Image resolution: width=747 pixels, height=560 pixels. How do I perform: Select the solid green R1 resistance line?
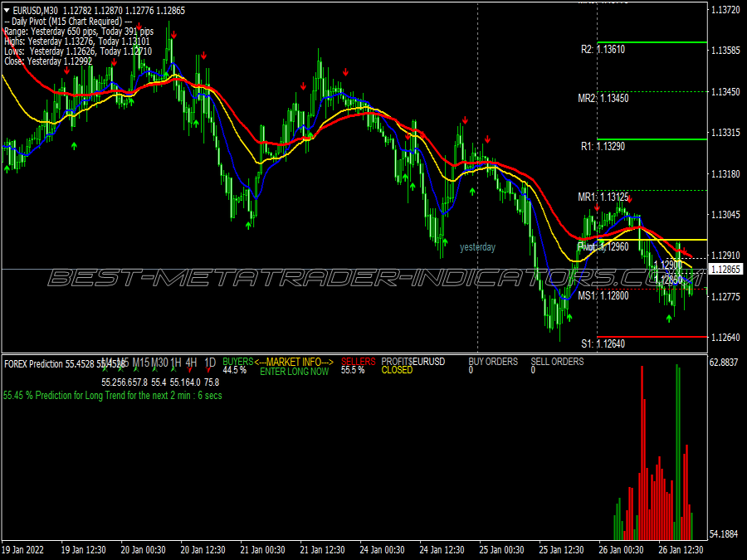(652, 139)
